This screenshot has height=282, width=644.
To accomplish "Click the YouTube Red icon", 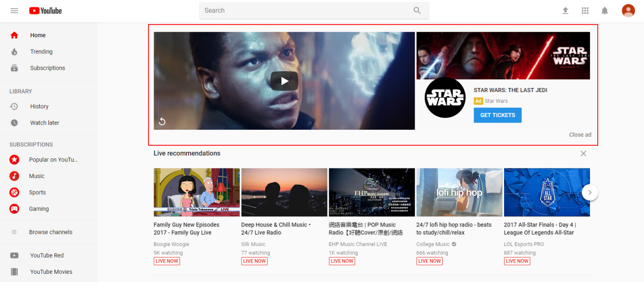I will point(14,255).
